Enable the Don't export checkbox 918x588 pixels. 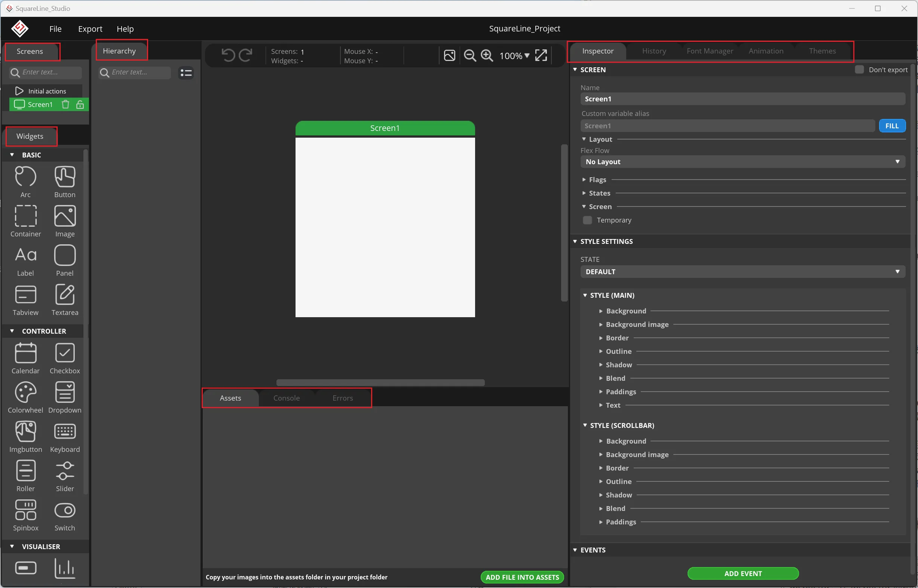pyautogui.click(x=859, y=70)
